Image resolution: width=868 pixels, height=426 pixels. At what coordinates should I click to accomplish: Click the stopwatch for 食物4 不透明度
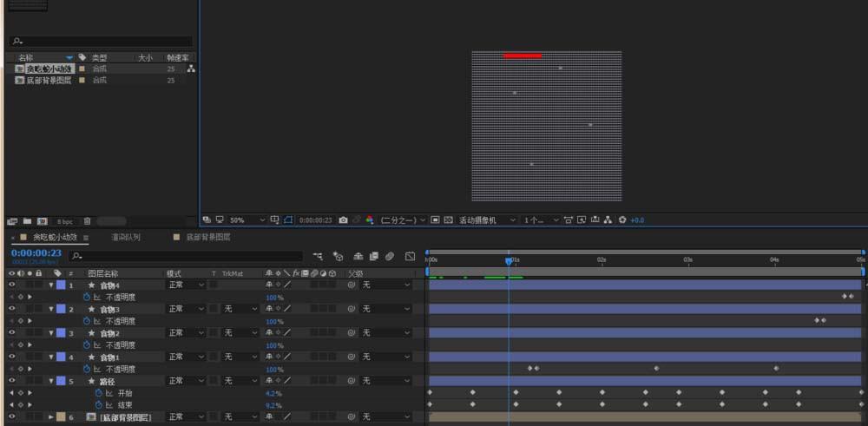tap(87, 297)
